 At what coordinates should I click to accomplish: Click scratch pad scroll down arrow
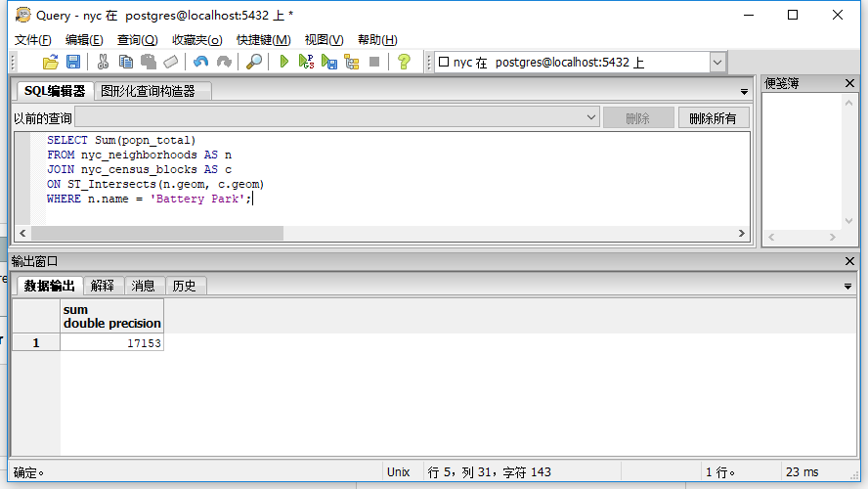[848, 220]
